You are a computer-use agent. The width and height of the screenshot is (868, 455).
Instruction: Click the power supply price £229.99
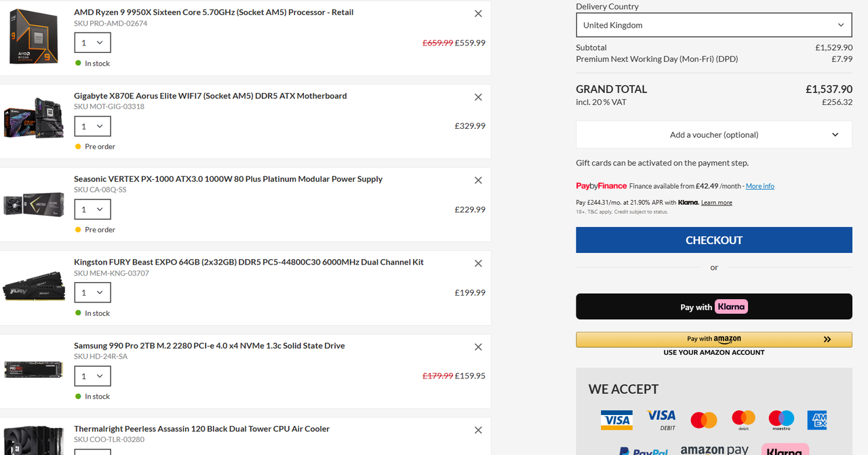pyautogui.click(x=470, y=210)
